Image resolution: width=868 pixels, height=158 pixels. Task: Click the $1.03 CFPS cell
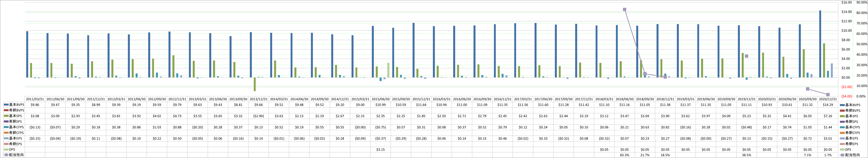(157, 127)
